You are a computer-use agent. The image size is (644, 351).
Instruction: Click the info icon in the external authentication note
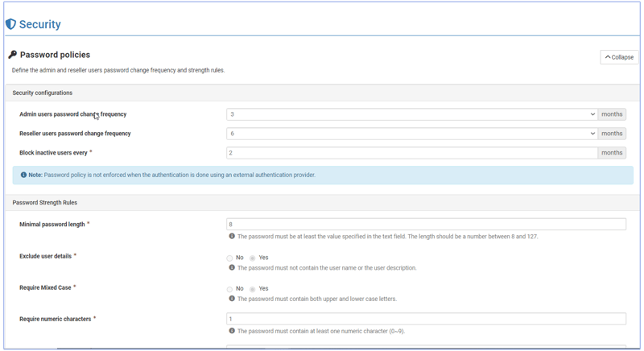(x=23, y=175)
